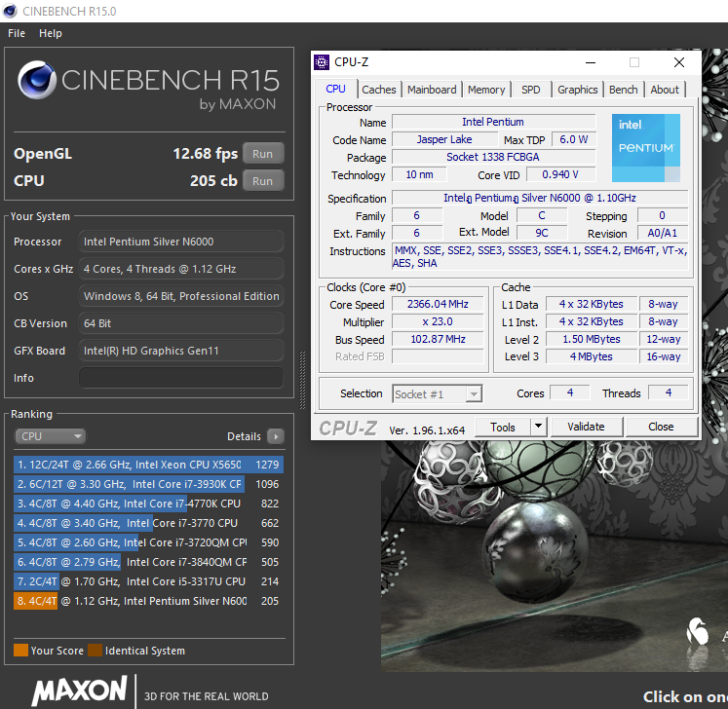Click the Specification field in CPU-Z

click(x=540, y=198)
